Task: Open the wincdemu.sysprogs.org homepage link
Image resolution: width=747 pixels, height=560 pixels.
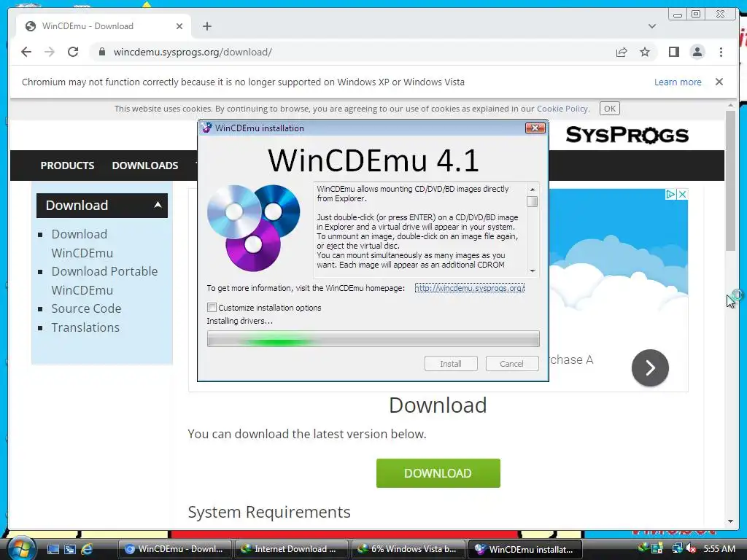Action: pos(469,288)
